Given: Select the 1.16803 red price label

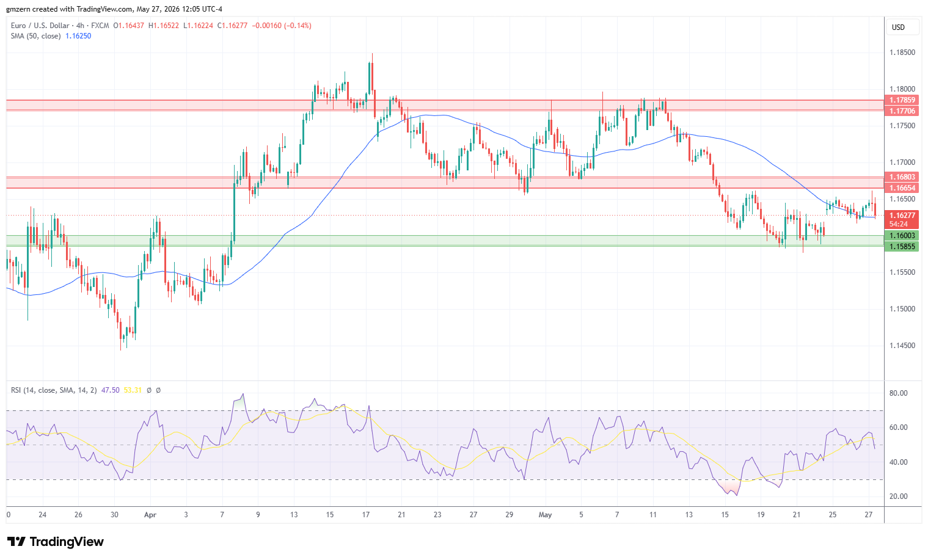Looking at the screenshot, I should pyautogui.click(x=902, y=177).
